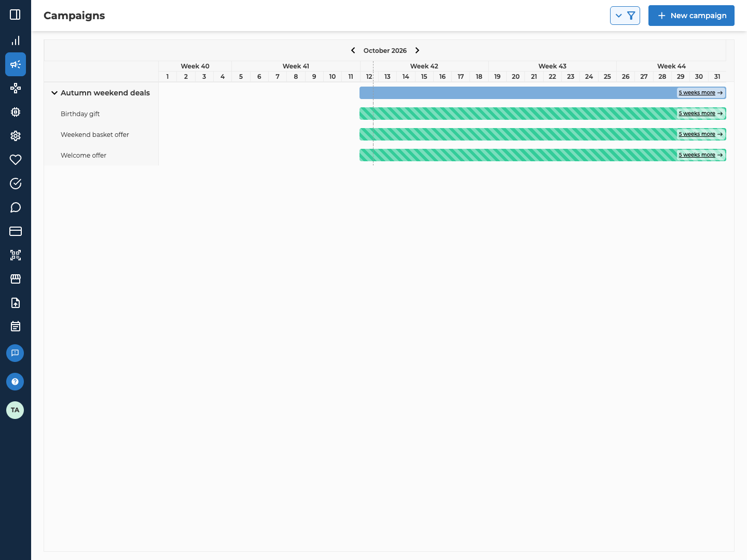Open the segments nodes icon
This screenshot has height=560, width=747.
[x=16, y=88]
